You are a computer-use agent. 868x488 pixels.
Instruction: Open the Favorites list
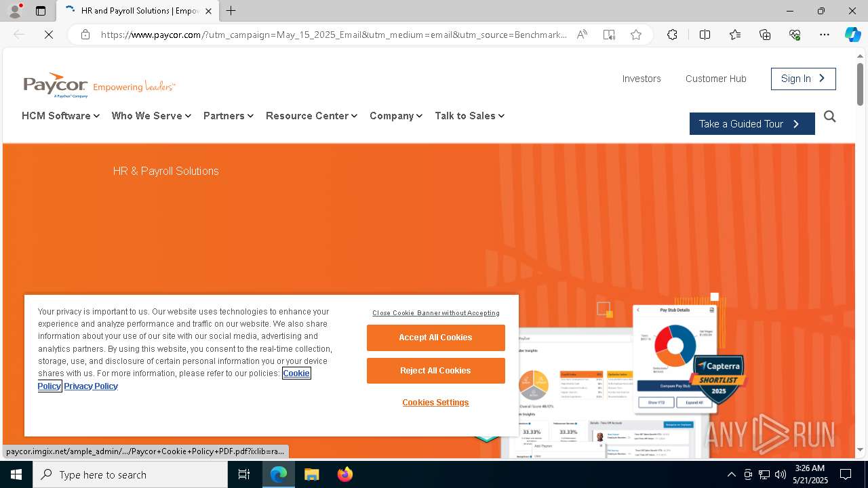735,35
